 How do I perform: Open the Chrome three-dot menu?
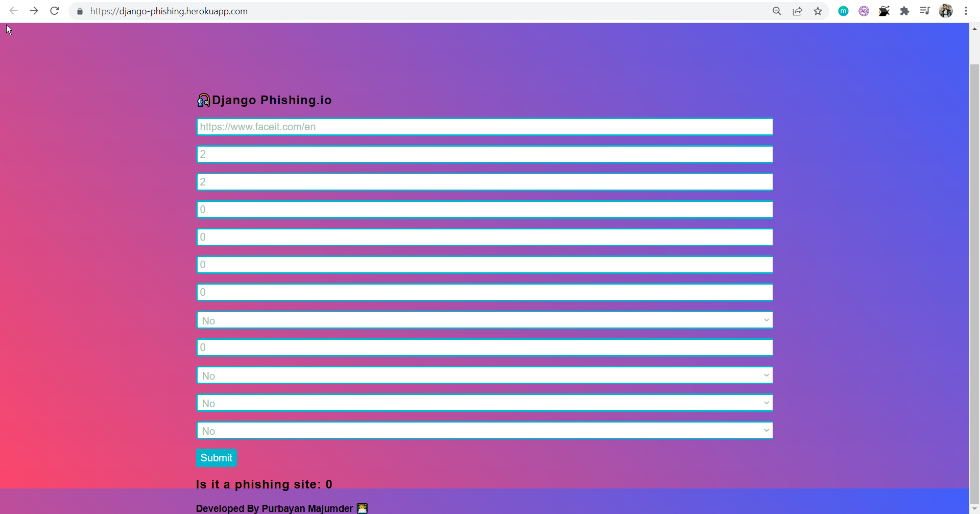coord(966,11)
